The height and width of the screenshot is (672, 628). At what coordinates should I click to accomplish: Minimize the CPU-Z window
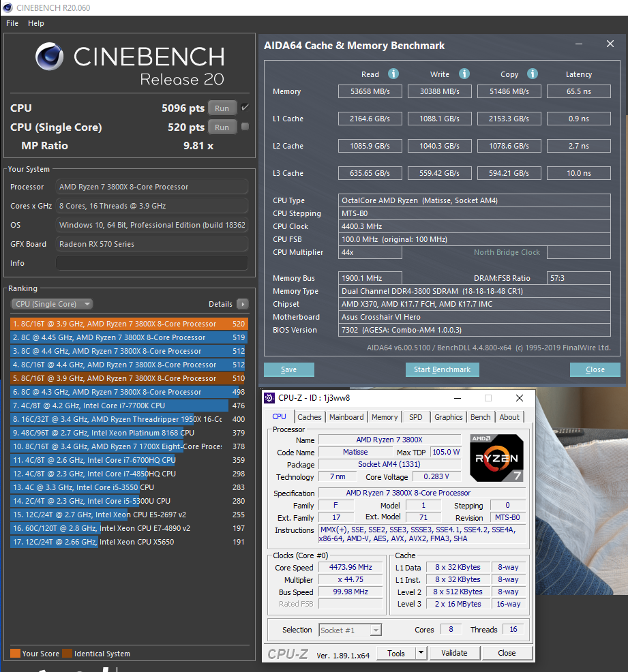[458, 398]
